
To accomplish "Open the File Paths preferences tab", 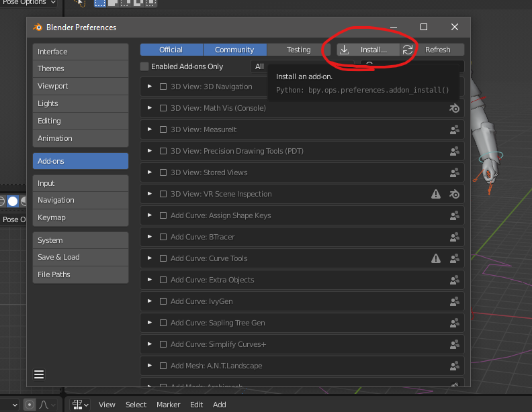I will (x=81, y=274).
